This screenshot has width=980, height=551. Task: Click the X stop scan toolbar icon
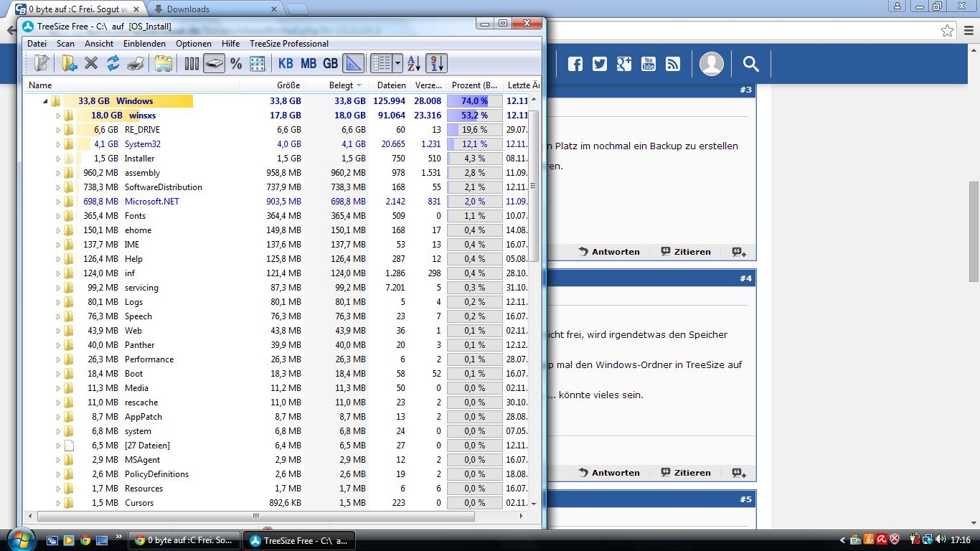coord(91,63)
